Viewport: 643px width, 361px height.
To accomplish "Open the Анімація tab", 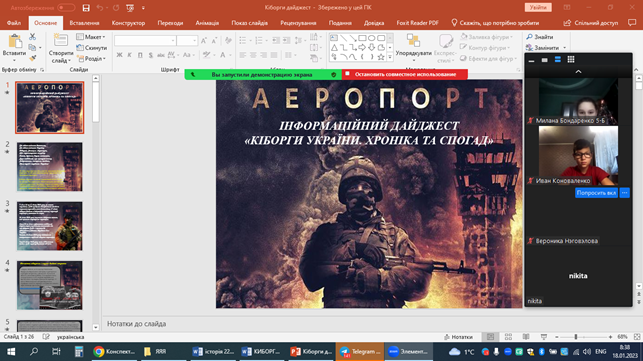I will pyautogui.click(x=207, y=23).
